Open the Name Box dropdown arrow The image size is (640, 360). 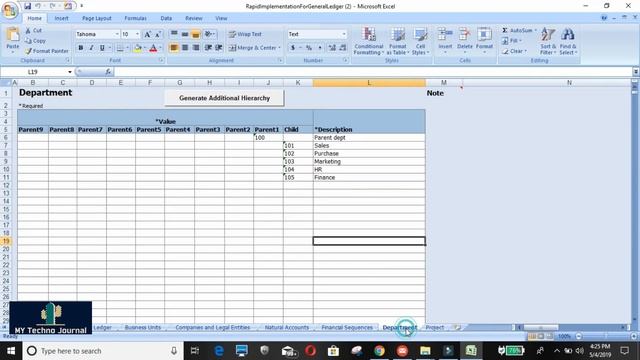pyautogui.click(x=70, y=72)
